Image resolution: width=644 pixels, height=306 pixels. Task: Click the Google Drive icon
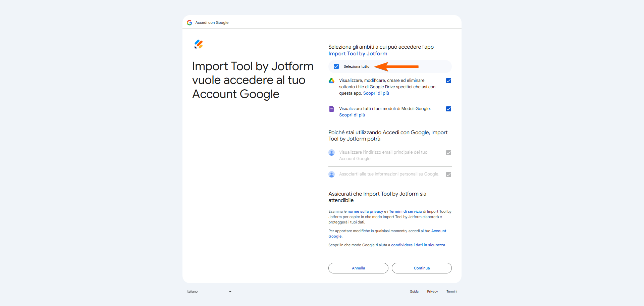pyautogui.click(x=331, y=81)
